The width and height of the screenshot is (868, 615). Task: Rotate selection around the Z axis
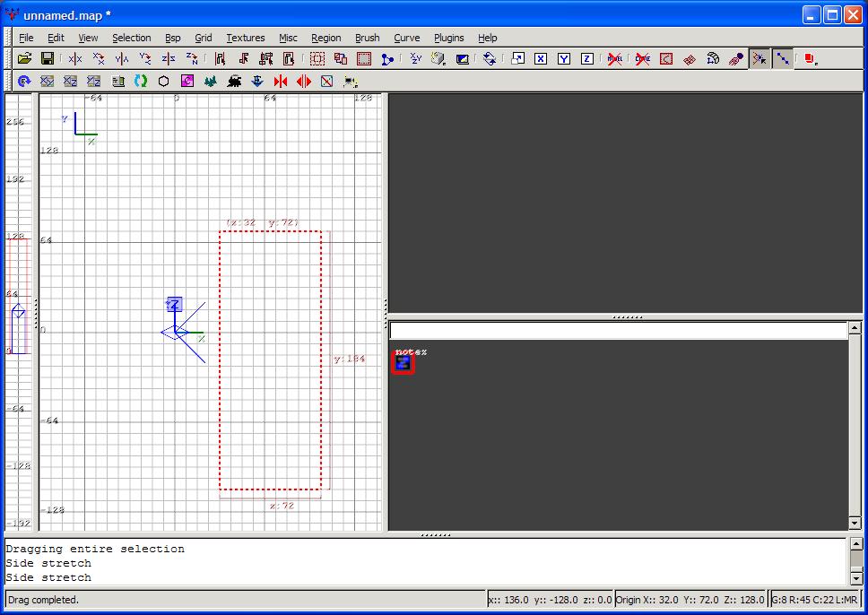(x=192, y=58)
